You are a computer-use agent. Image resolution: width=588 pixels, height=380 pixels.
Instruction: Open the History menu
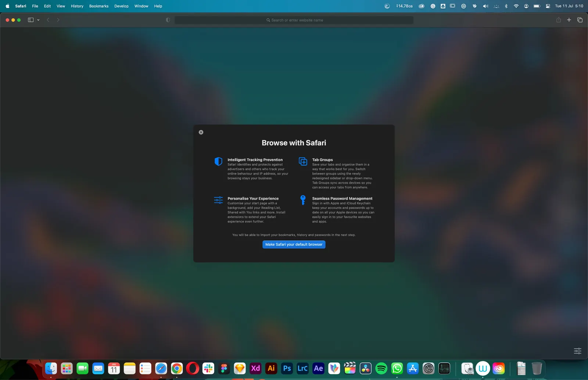[x=77, y=6]
